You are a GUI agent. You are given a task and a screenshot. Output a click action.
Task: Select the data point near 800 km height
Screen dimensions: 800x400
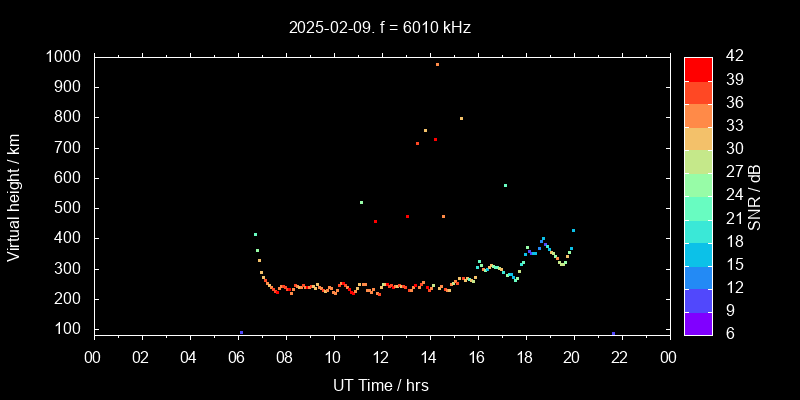pos(461,118)
